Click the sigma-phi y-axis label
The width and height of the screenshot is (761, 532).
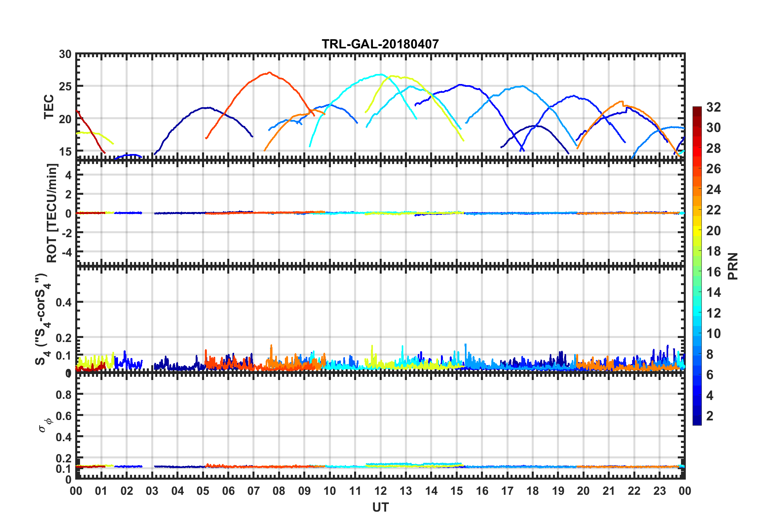click(45, 425)
